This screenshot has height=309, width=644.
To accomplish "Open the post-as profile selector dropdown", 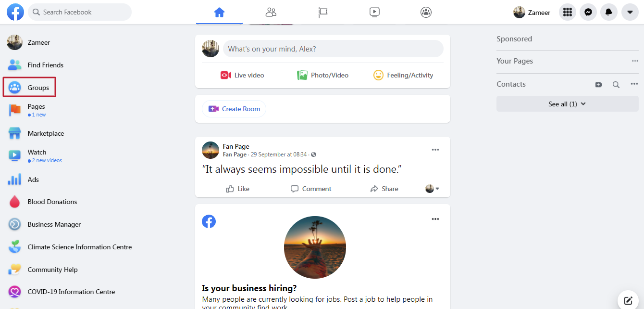I will 433,189.
